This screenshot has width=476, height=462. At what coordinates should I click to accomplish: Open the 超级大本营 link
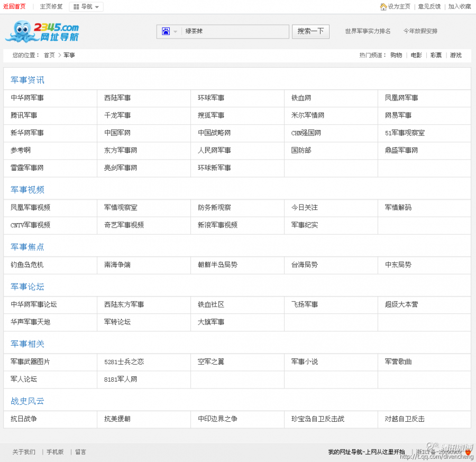pyautogui.click(x=401, y=304)
